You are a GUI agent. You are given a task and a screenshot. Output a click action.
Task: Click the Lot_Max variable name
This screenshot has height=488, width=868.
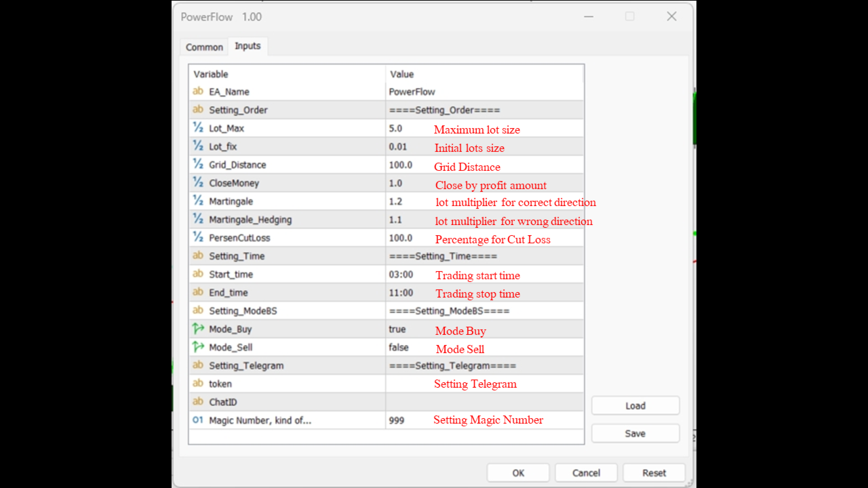(226, 129)
